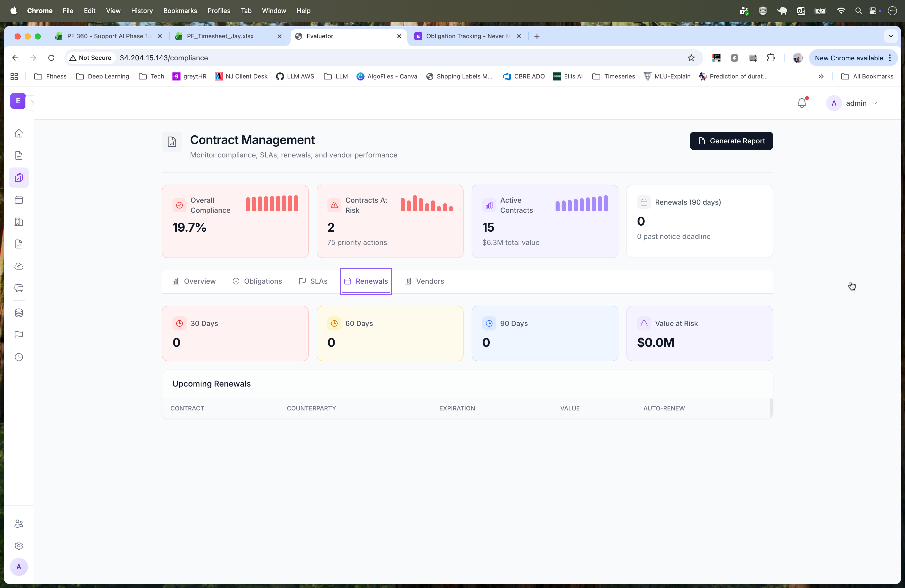Open the Home icon in sidebar
This screenshot has height=588, width=905.
click(x=19, y=134)
